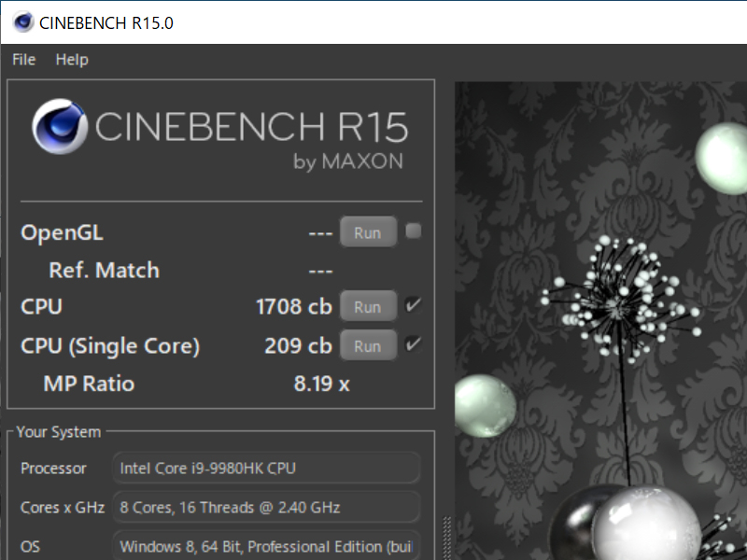Screen dimensions: 747x560
Task: Open the Help menu
Action: click(x=72, y=60)
